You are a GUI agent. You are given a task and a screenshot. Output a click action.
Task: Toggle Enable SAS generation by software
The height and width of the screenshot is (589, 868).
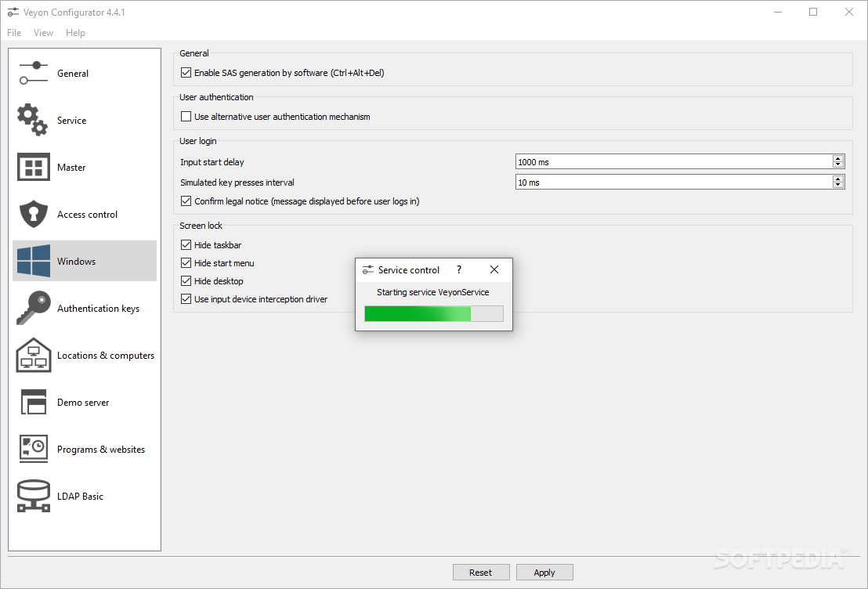186,73
